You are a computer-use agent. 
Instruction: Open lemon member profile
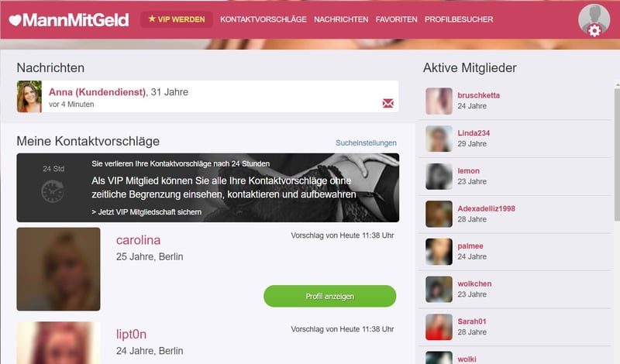coord(469,170)
